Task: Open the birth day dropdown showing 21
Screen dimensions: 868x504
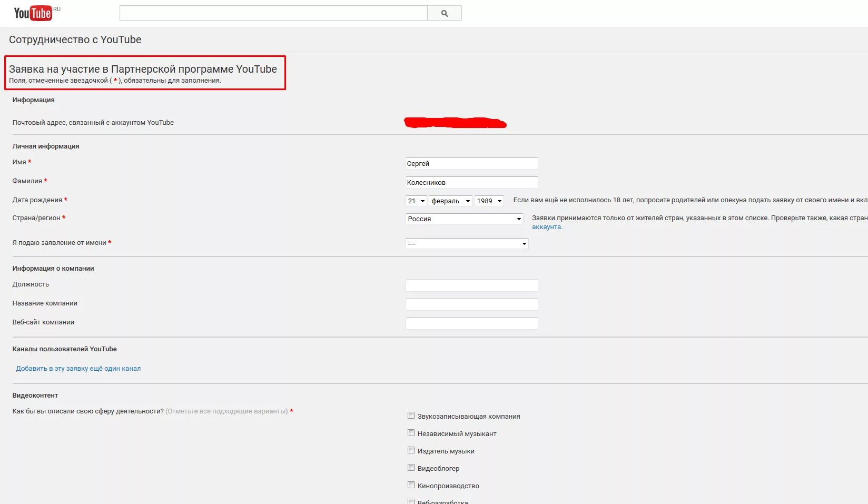Action: point(416,201)
